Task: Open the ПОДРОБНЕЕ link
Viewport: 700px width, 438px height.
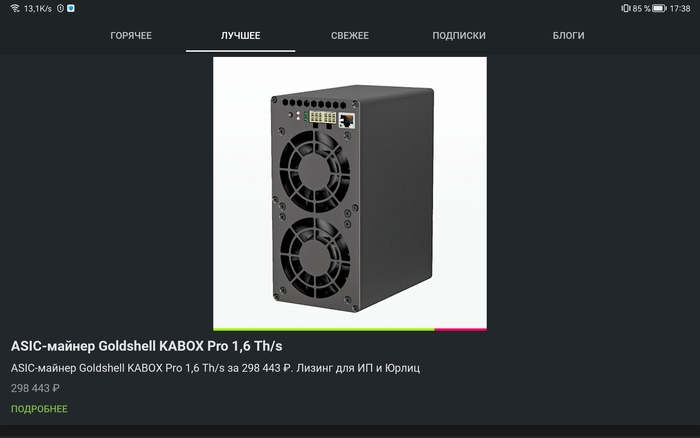Action: [x=39, y=409]
